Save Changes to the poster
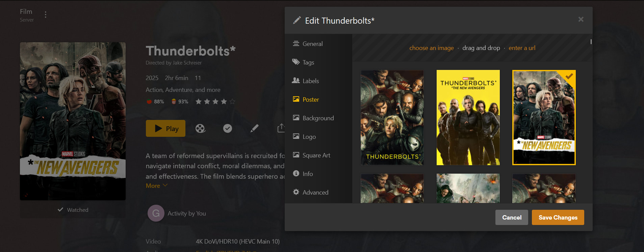Image resolution: width=644 pixels, height=252 pixels. [x=558, y=218]
